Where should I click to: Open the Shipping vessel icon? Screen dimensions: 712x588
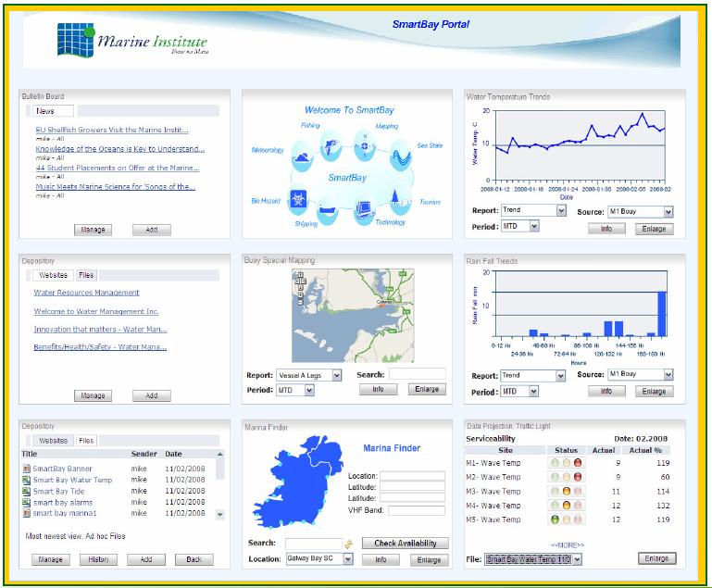tap(328, 211)
